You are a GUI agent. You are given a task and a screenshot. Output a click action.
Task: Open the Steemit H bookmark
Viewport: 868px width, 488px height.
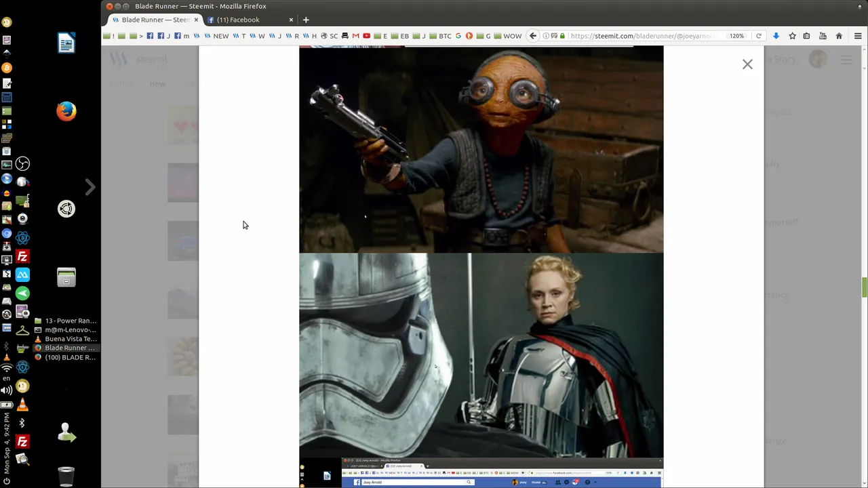pyautogui.click(x=310, y=36)
